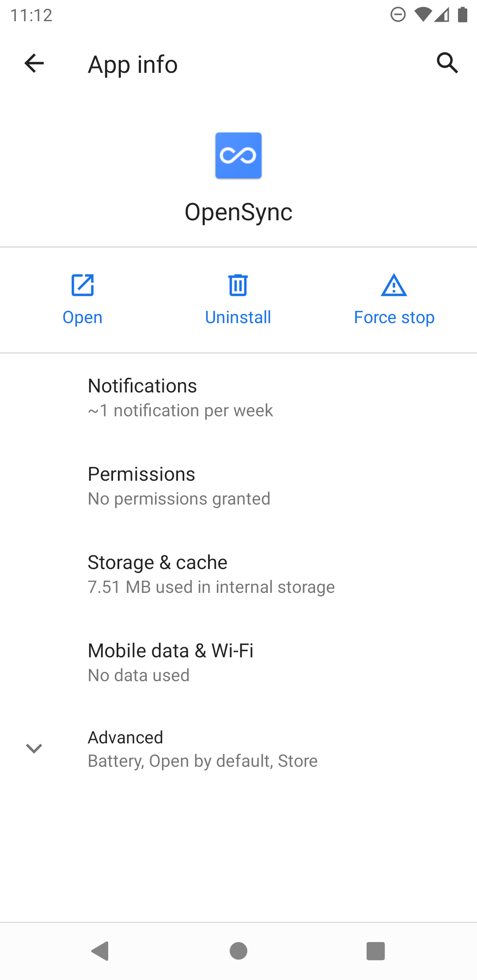This screenshot has height=980, width=477.
Task: Tap the Uninstall text label
Action: (x=238, y=317)
